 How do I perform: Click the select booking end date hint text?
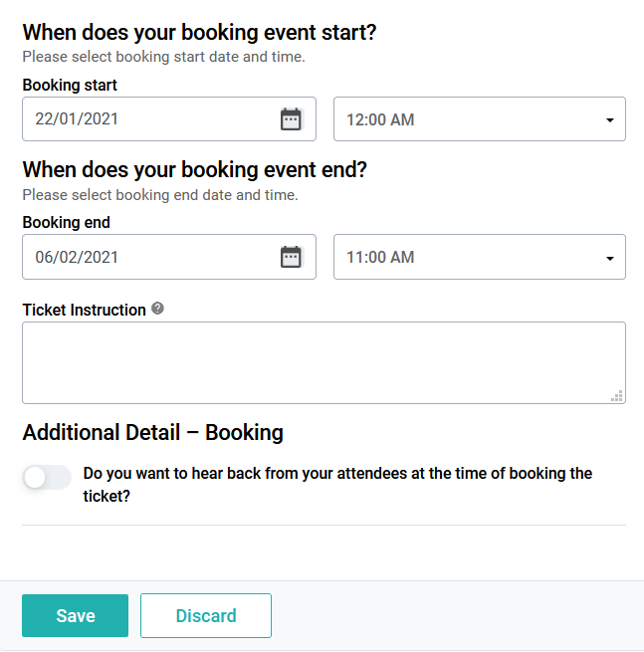point(160,195)
